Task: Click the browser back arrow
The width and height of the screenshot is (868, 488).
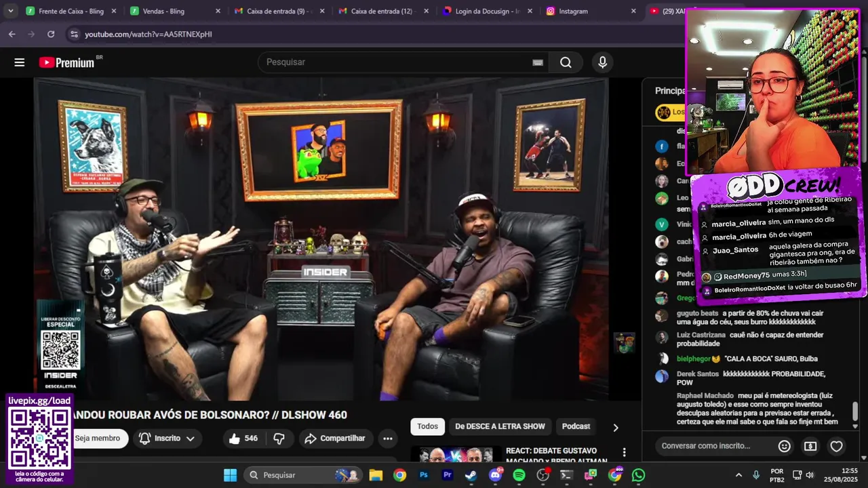Action: click(12, 34)
